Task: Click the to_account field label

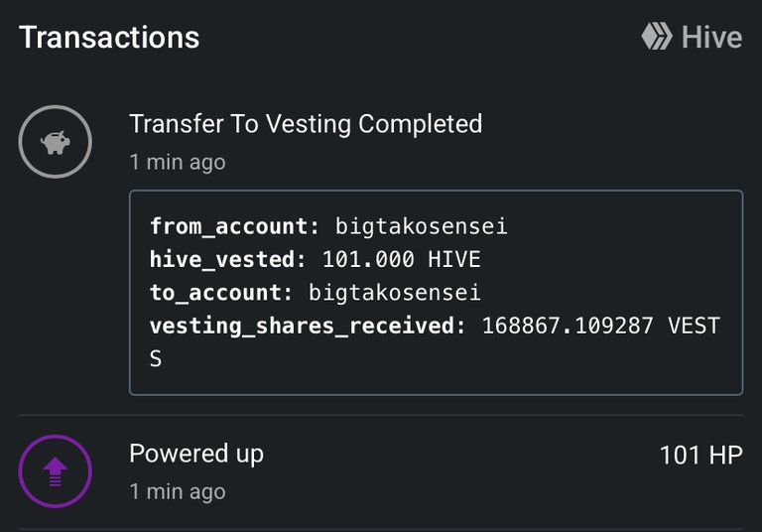Action: click(x=221, y=293)
